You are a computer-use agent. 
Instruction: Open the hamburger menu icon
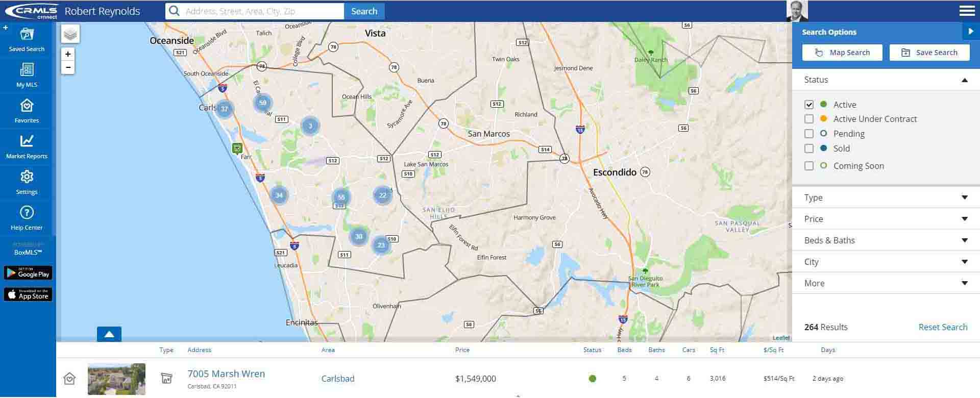pyautogui.click(x=967, y=11)
